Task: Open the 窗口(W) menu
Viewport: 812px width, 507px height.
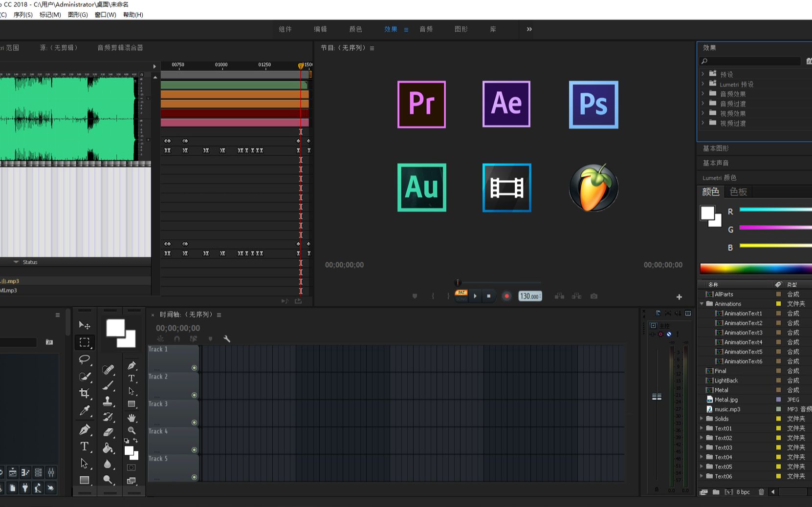Action: 106,15
